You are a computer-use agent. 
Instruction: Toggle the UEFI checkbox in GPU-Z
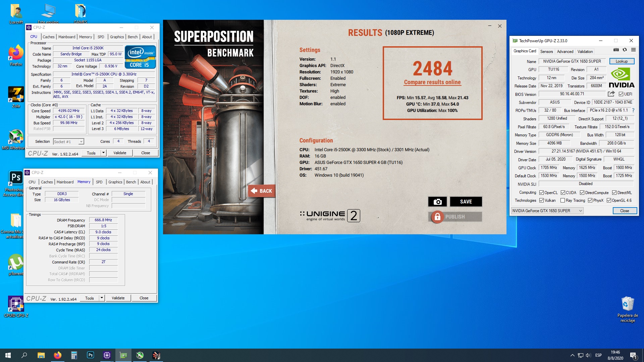621,94
